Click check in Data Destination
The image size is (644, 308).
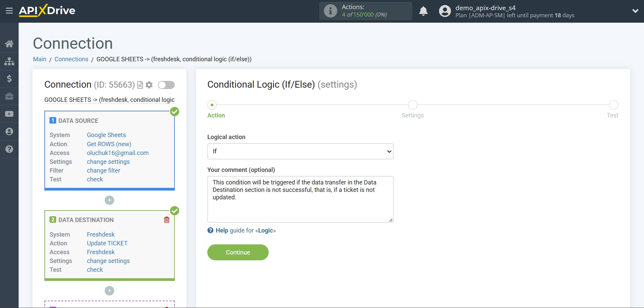point(95,270)
